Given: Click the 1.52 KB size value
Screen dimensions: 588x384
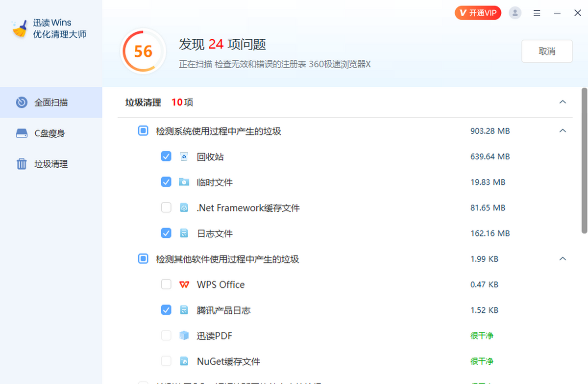Looking at the screenshot, I should point(484,310).
